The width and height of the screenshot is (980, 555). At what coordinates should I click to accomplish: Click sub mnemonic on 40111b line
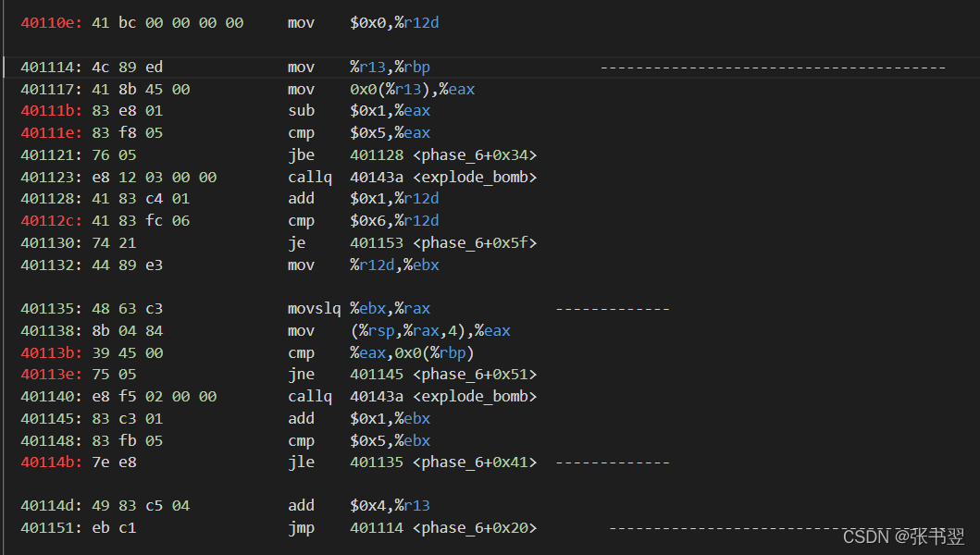pyautogui.click(x=302, y=111)
